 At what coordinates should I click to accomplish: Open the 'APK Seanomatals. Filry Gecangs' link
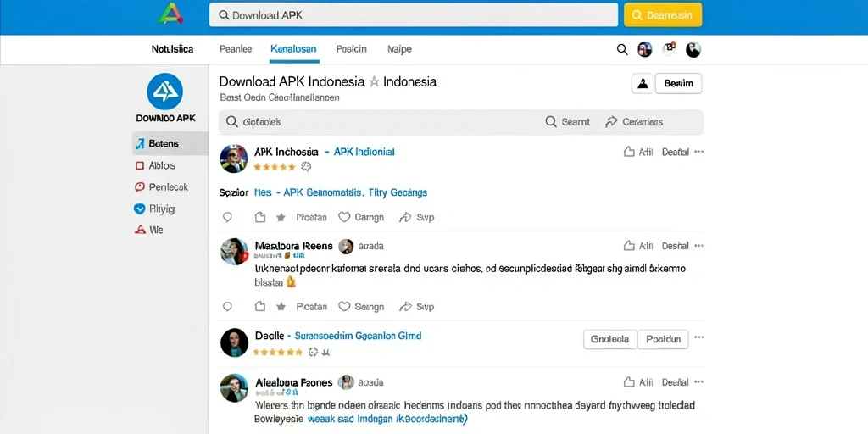coord(355,192)
